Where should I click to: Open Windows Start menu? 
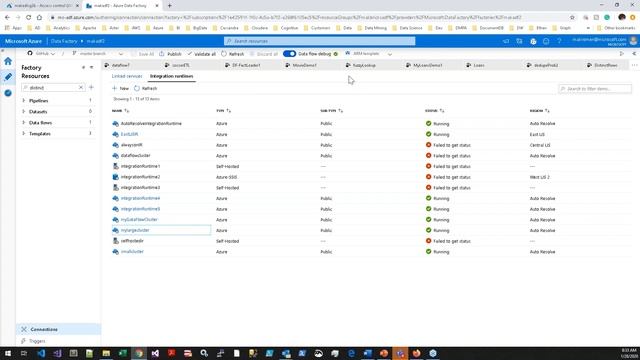coord(8,353)
